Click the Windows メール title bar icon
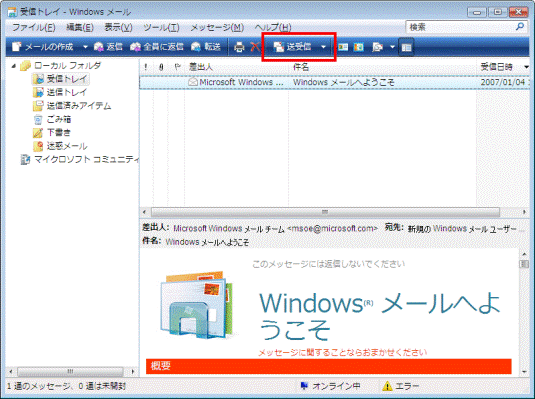Image resolution: width=535 pixels, height=399 pixels. point(12,12)
